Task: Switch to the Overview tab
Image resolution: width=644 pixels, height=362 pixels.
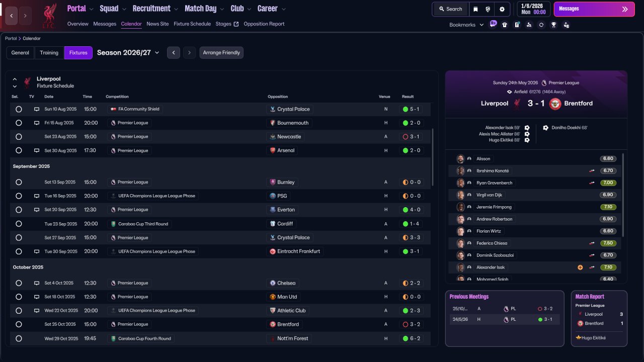Action: tap(78, 24)
